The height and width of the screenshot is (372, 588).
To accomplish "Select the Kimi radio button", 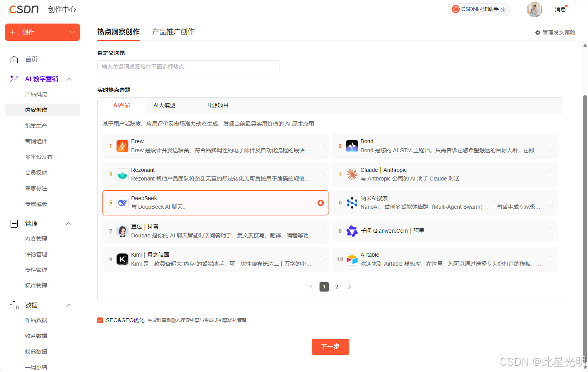I will pyautogui.click(x=321, y=259).
